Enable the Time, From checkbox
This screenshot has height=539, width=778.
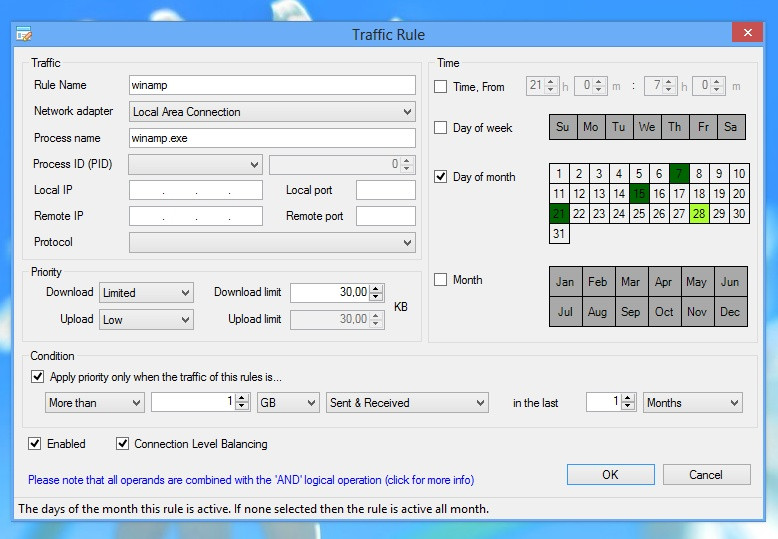tap(440, 86)
